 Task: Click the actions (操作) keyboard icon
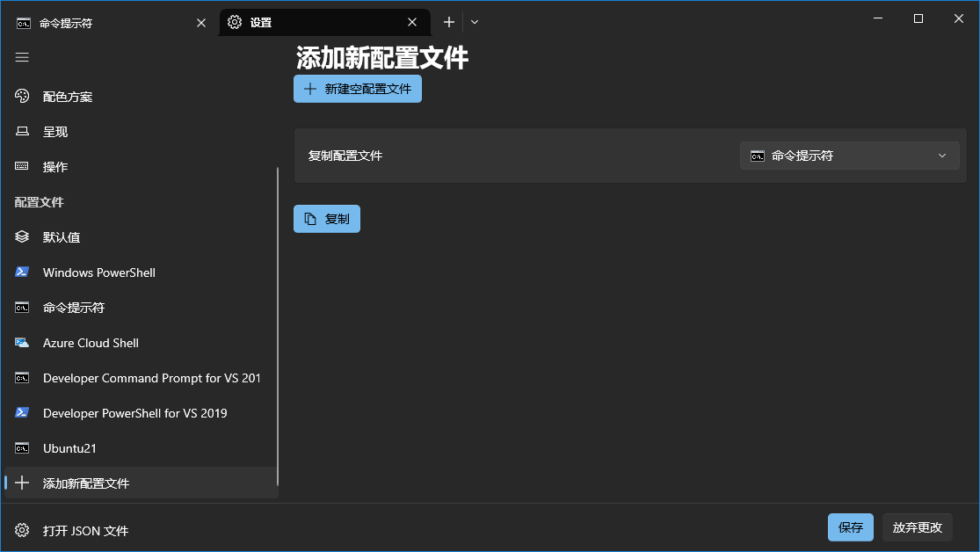click(x=22, y=166)
